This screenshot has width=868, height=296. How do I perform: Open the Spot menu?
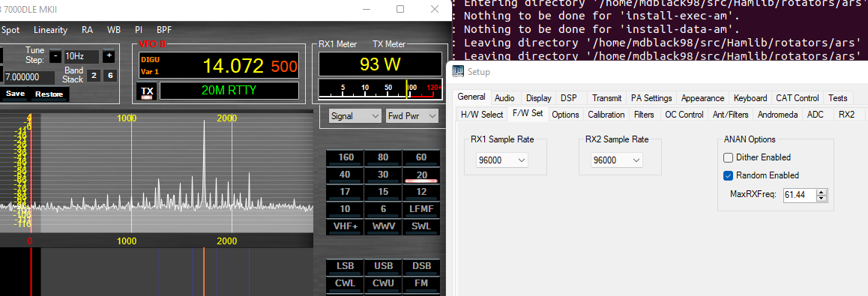point(10,30)
